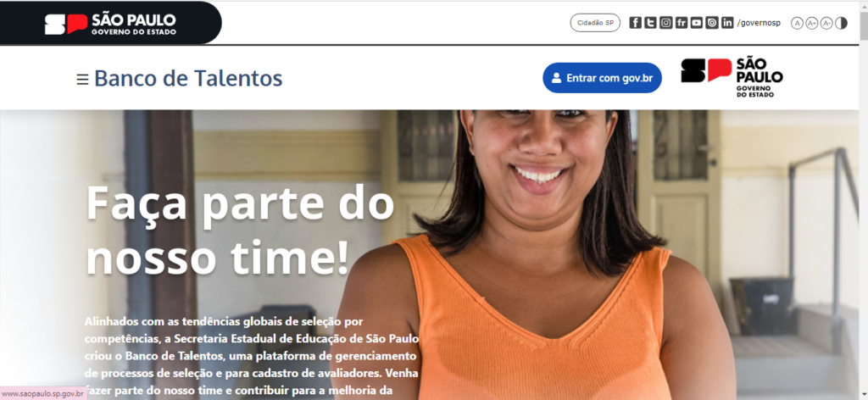Click São Paulo Governo do Estado header logo

click(111, 24)
